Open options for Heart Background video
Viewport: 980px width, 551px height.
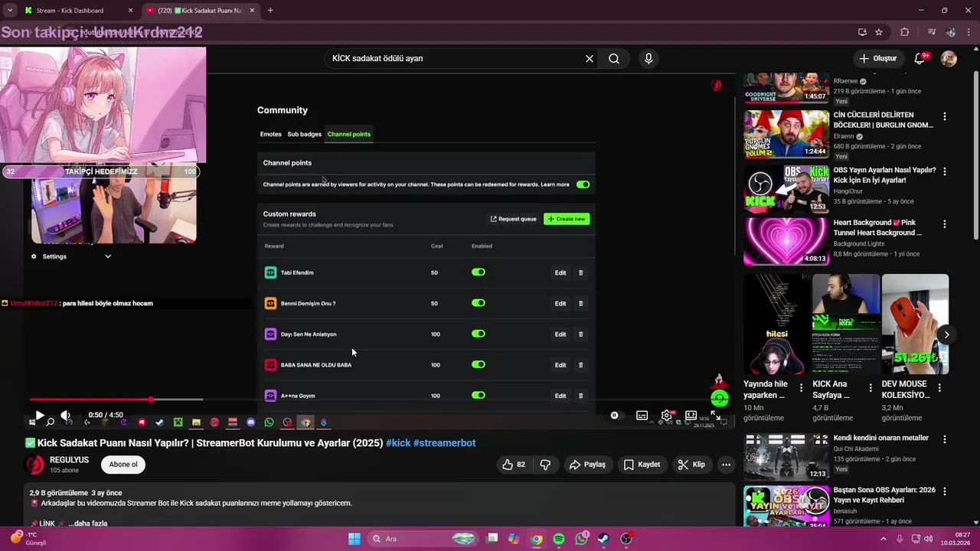[x=945, y=224]
